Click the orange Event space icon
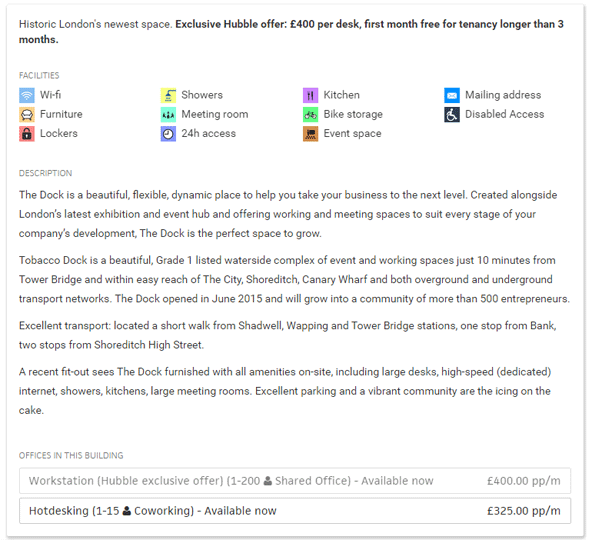 click(310, 134)
